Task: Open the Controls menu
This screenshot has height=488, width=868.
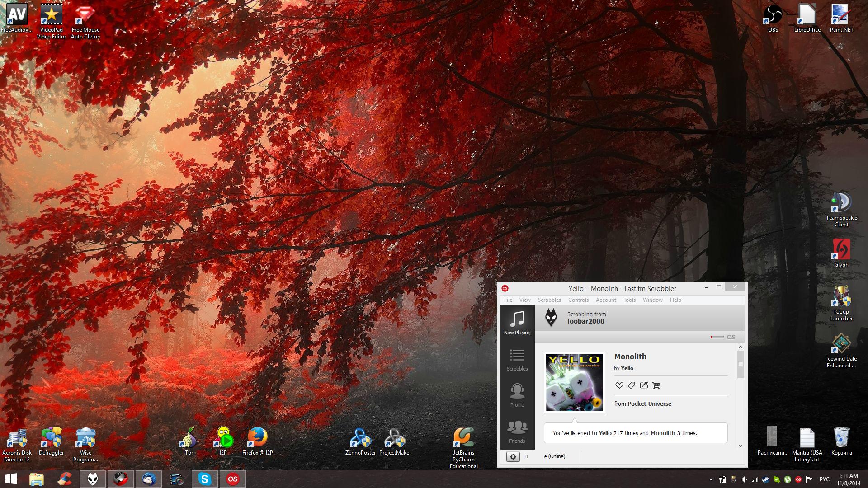Action: point(578,300)
